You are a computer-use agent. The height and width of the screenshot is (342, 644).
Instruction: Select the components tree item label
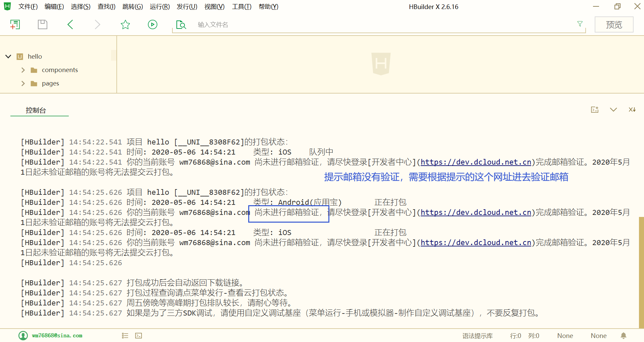pos(60,70)
